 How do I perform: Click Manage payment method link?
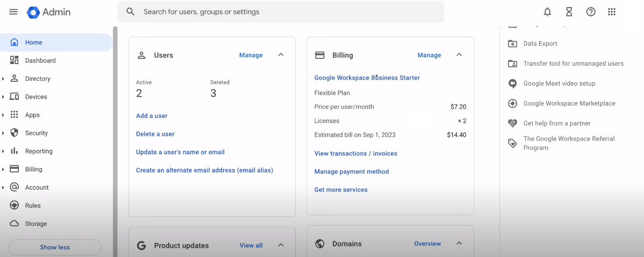coord(351,171)
